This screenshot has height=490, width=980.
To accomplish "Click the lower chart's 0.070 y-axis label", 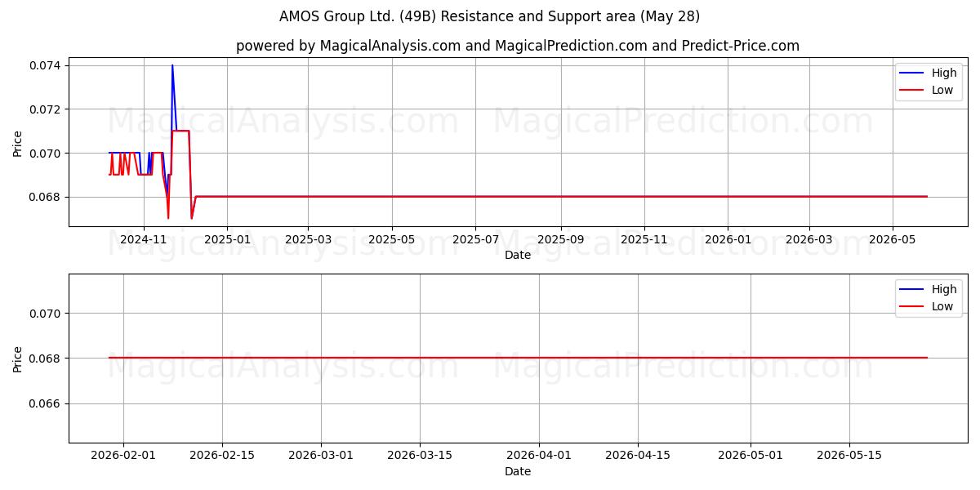I will click(46, 314).
